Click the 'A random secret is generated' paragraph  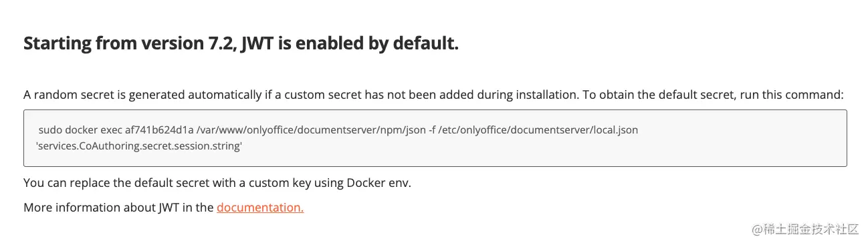click(433, 95)
